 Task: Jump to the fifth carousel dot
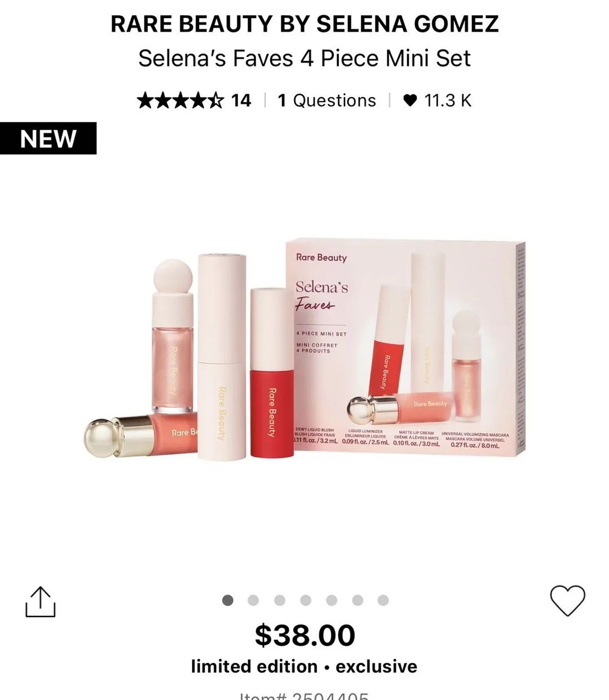click(332, 600)
